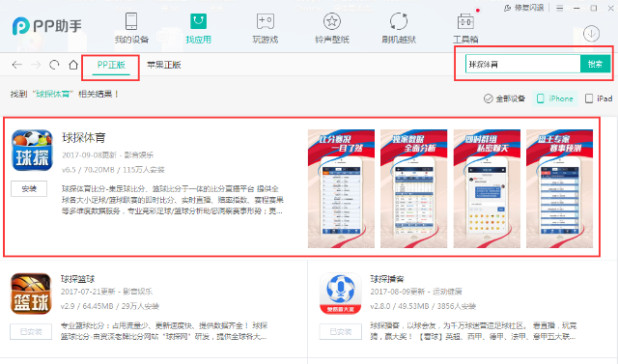The height and width of the screenshot is (364, 618).
Task: Open the 铃声壁纸 ringtones and wallpapers section
Action: [x=332, y=28]
